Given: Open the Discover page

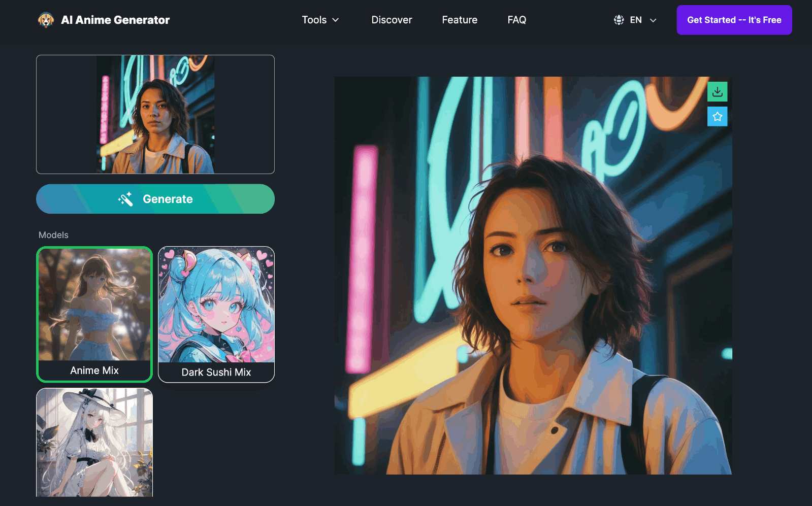Looking at the screenshot, I should click(392, 20).
